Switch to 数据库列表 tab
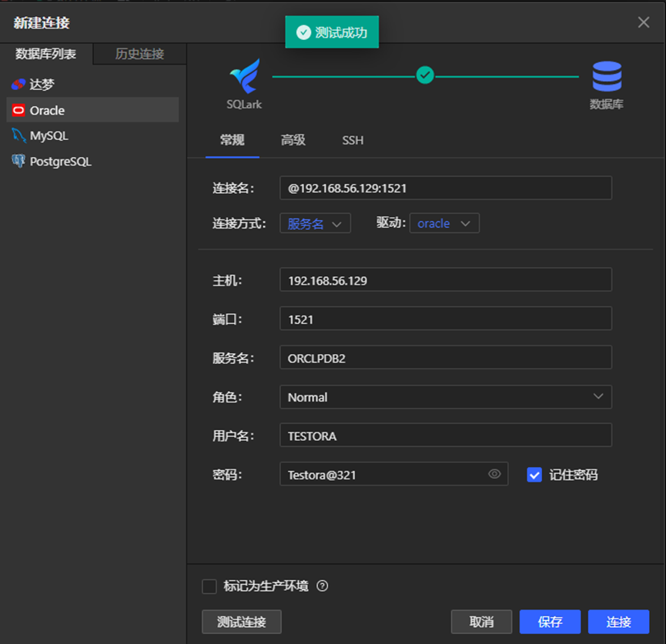Image resolution: width=666 pixels, height=644 pixels. tap(46, 54)
